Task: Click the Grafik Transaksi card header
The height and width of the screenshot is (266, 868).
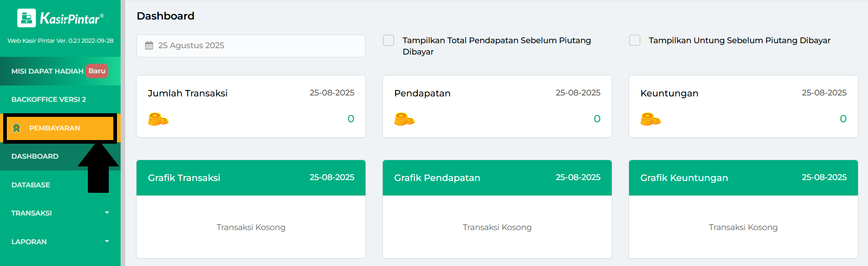Action: tap(251, 178)
